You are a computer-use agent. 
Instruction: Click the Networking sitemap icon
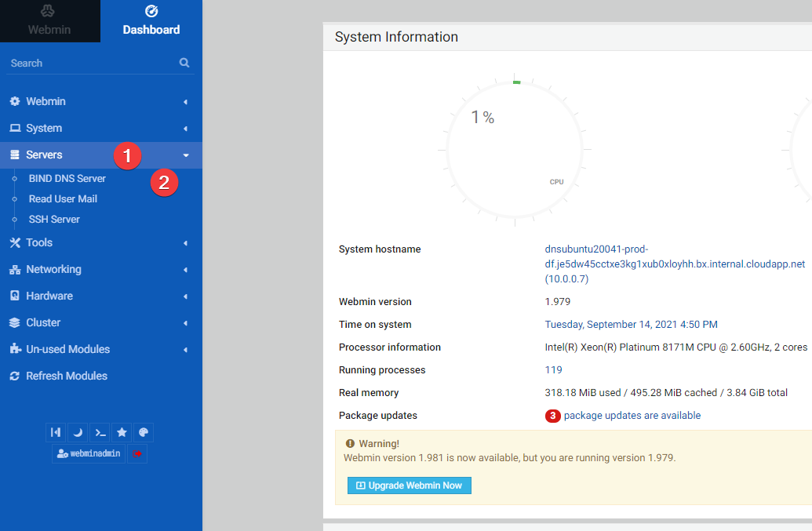coord(15,270)
